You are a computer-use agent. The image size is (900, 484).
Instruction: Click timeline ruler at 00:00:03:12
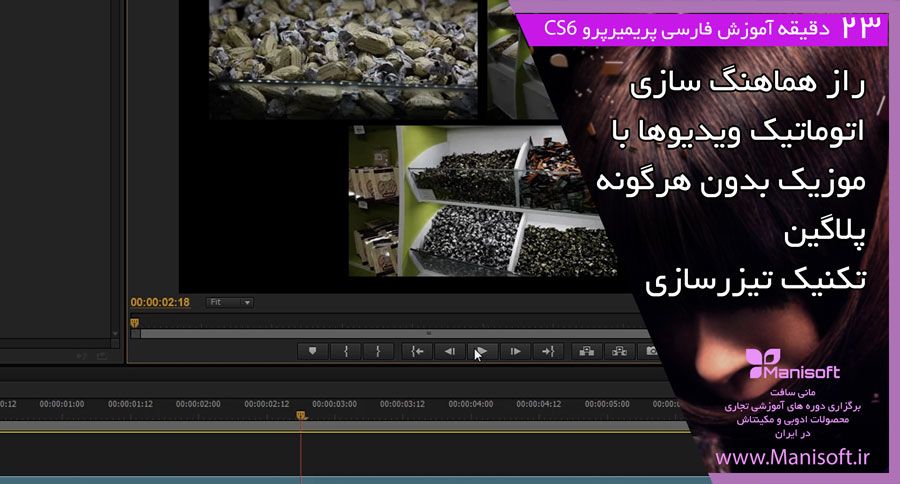[x=402, y=404]
